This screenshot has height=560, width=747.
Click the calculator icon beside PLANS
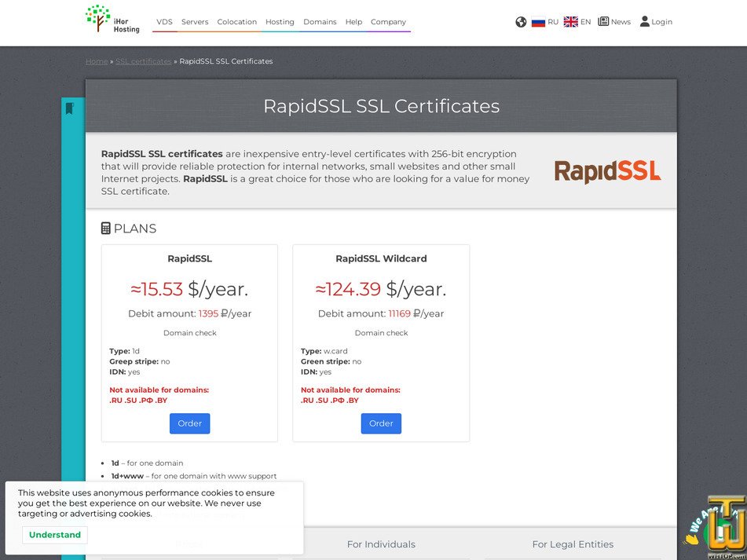click(106, 228)
